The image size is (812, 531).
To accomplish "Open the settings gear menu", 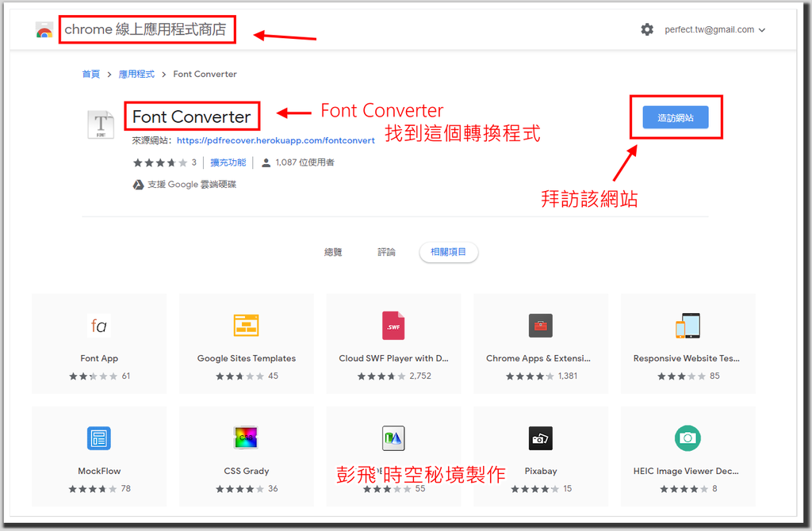I will point(647,29).
